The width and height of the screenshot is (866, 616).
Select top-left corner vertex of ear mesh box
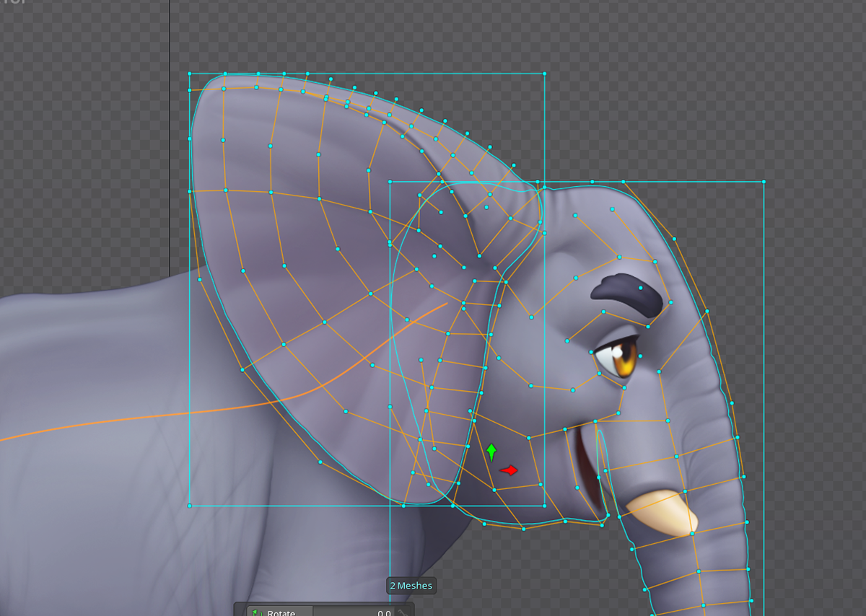189,74
